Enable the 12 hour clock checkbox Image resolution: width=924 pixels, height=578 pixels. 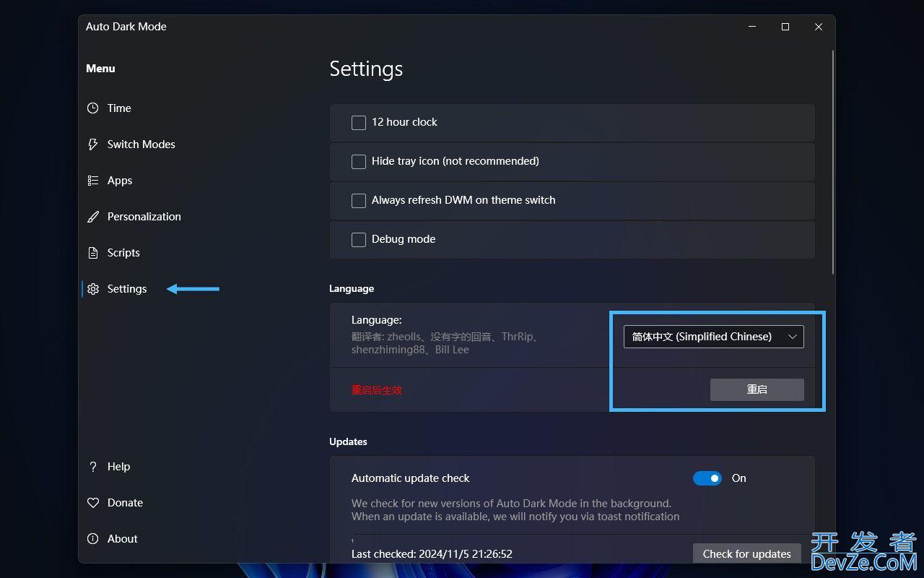[x=359, y=123]
